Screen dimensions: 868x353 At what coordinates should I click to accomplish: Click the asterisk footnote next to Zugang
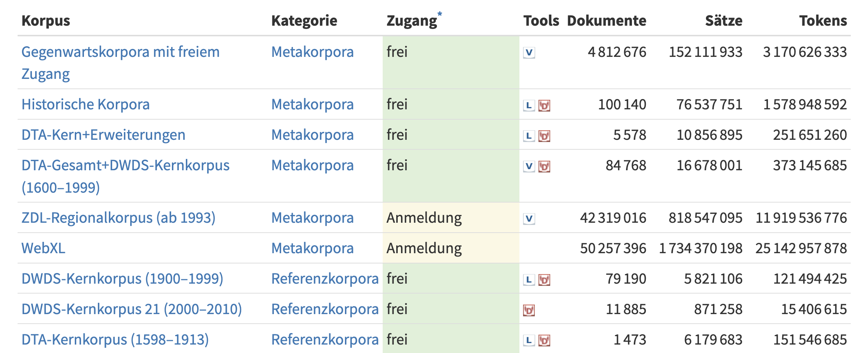point(440,14)
